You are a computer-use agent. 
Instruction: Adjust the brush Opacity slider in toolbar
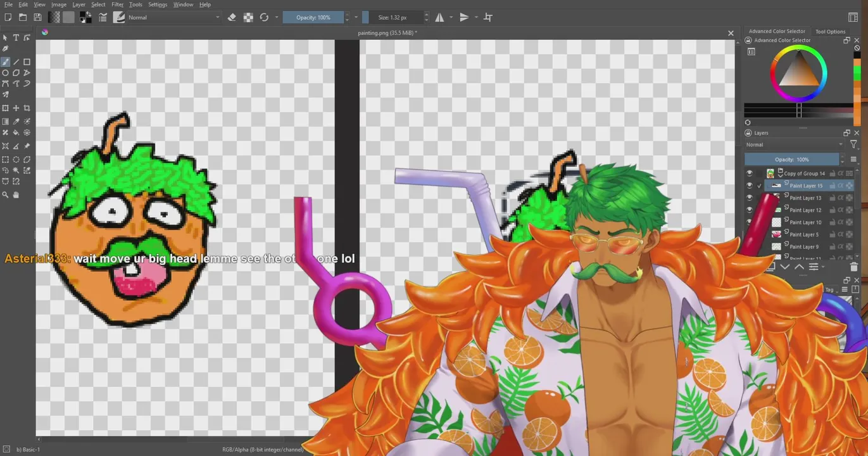coord(314,18)
